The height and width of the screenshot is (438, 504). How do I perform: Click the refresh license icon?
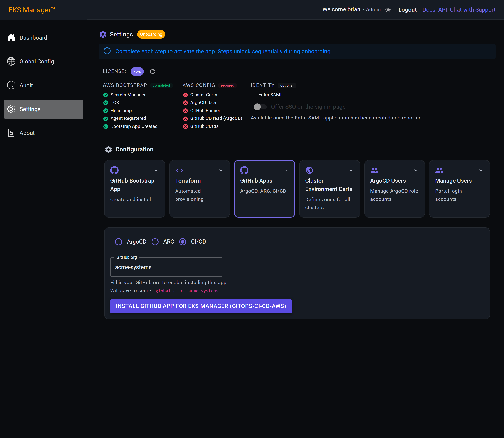pos(153,71)
